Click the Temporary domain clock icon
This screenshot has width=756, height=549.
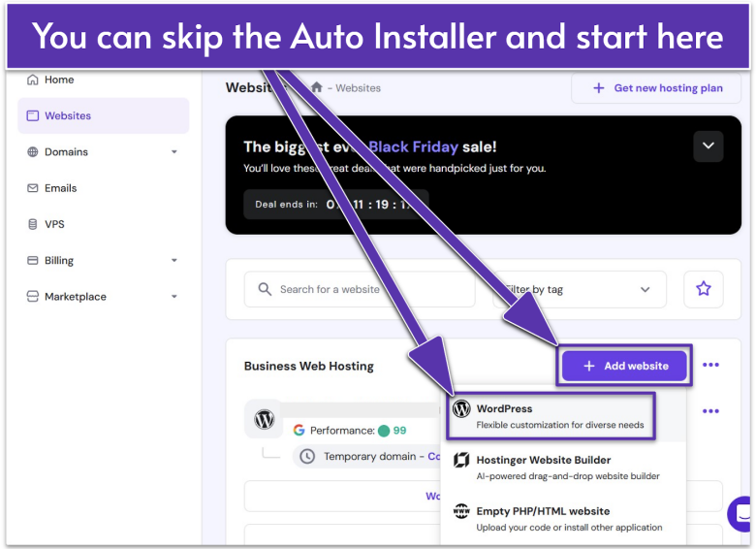tap(307, 457)
